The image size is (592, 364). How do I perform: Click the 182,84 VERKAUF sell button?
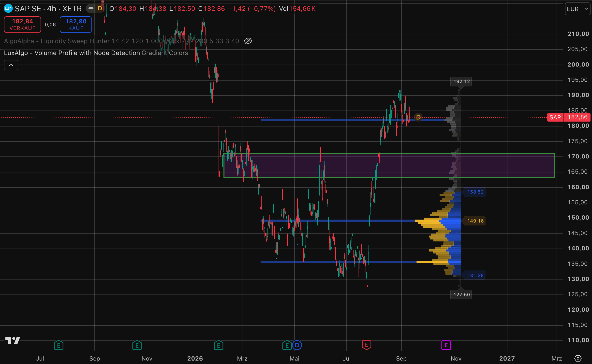(x=22, y=25)
